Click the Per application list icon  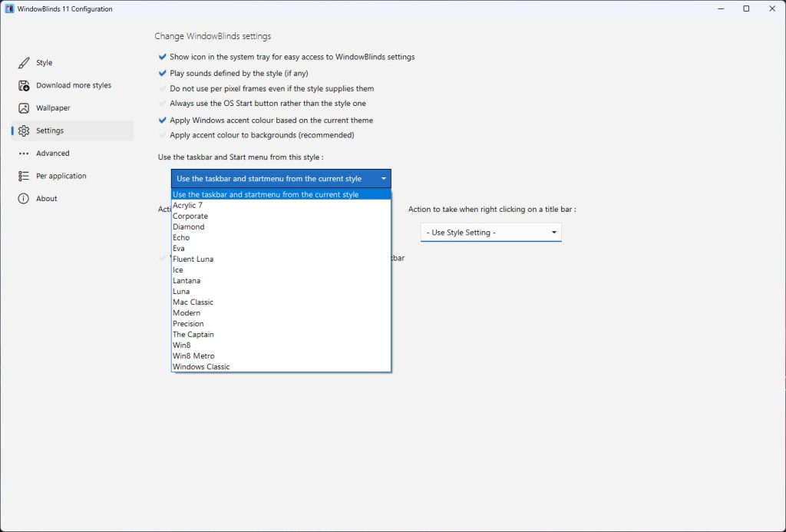[x=24, y=176]
